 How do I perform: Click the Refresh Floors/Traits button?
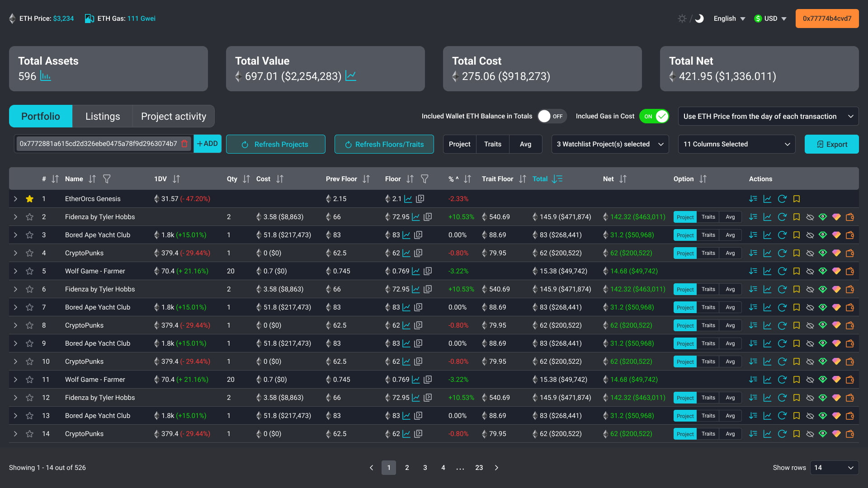[384, 144]
